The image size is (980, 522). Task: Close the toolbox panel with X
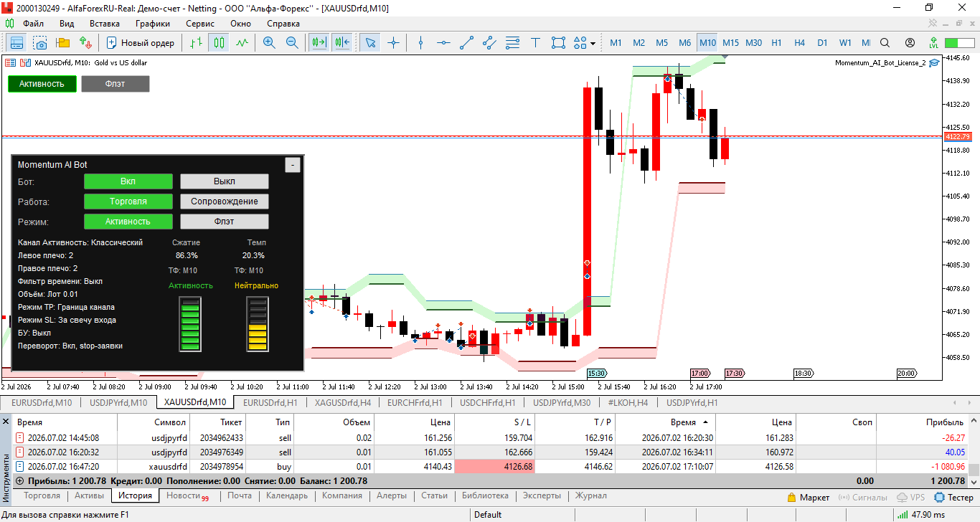click(6, 422)
